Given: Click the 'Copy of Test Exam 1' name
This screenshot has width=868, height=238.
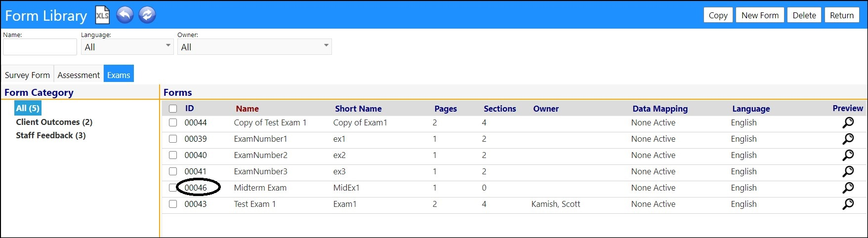Looking at the screenshot, I should click(270, 122).
